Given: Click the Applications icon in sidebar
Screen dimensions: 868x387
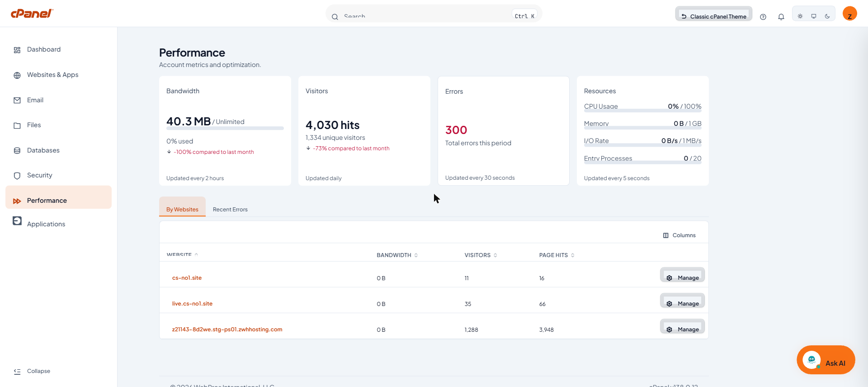Looking at the screenshot, I should pos(17,221).
